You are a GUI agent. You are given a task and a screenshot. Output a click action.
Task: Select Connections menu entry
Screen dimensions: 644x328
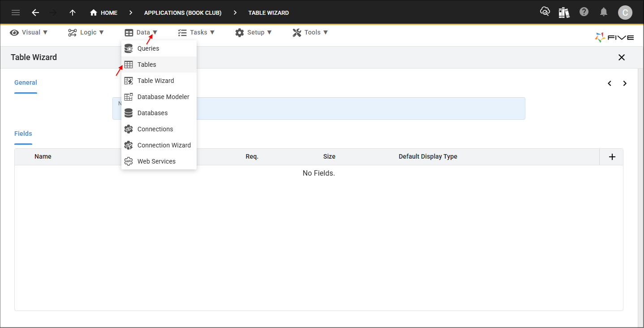pyautogui.click(x=159, y=129)
